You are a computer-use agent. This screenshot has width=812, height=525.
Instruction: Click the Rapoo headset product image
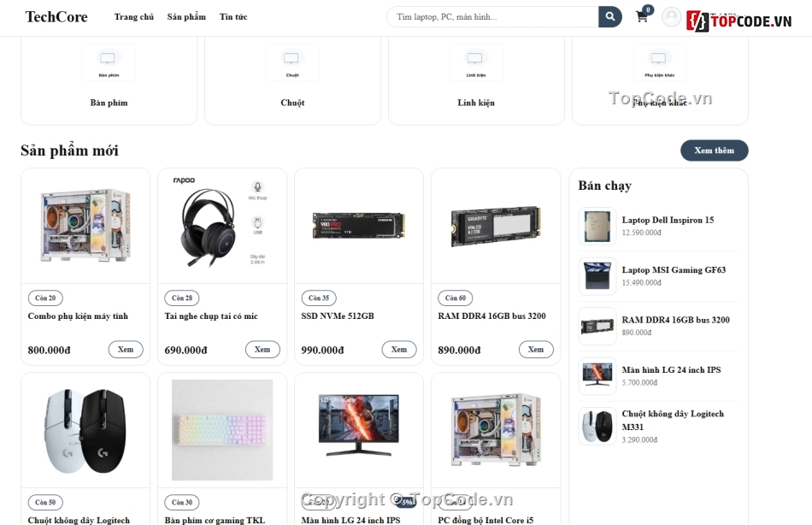[222, 225]
